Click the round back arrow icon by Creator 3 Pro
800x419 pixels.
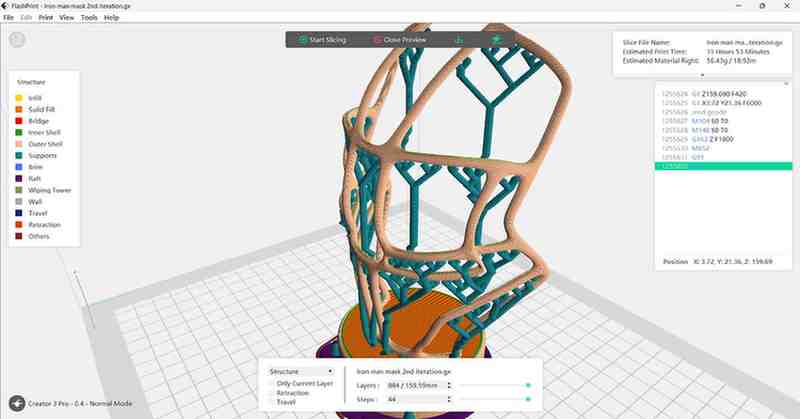(x=17, y=403)
